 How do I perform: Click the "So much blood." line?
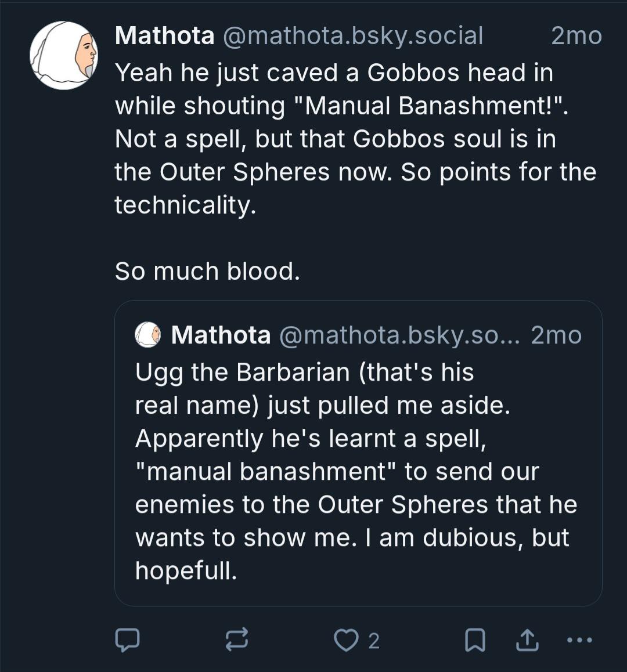tap(207, 271)
